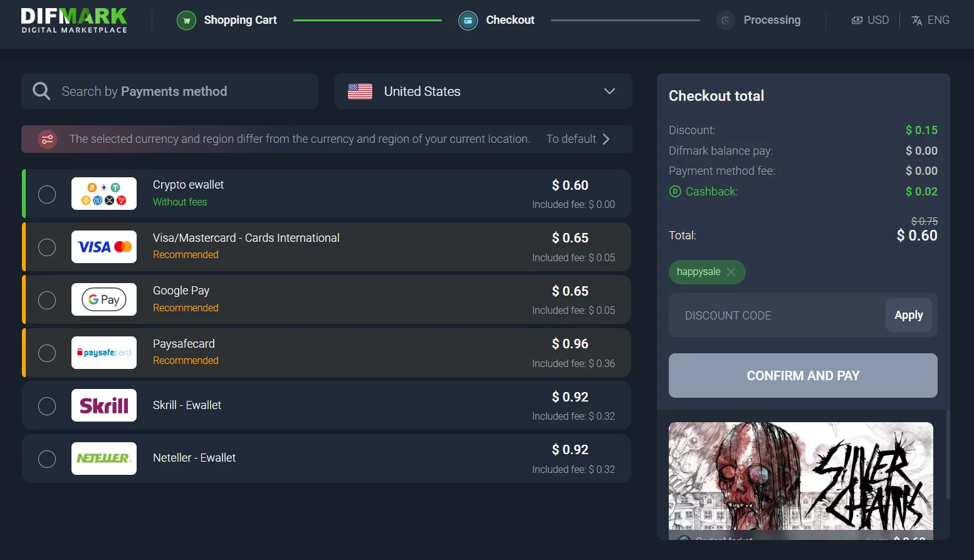The image size is (974, 560).
Task: Choose the Paysafecard radio option
Action: [47, 353]
